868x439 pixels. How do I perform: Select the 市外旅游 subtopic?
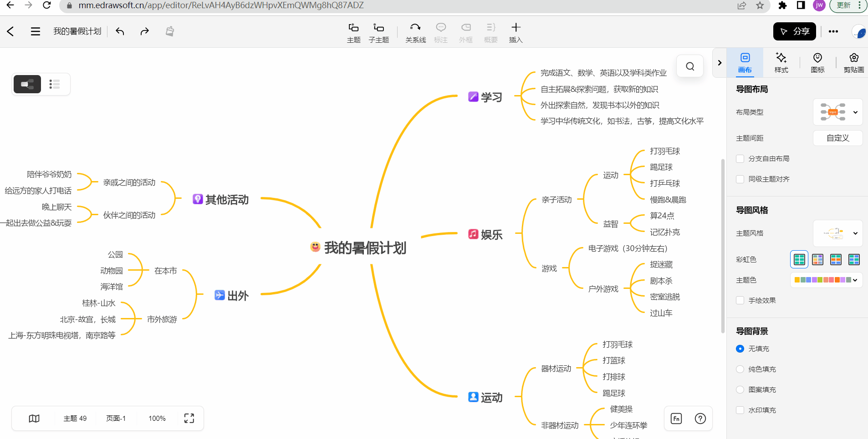click(x=162, y=319)
